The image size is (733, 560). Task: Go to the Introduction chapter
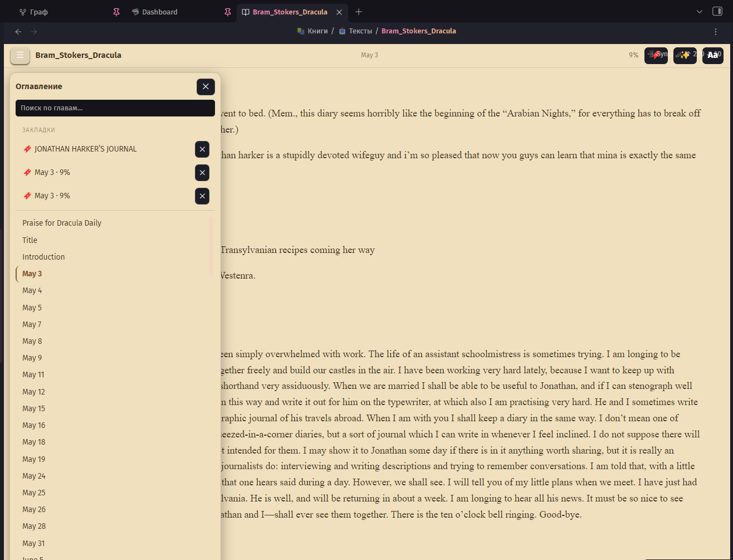[43, 257]
